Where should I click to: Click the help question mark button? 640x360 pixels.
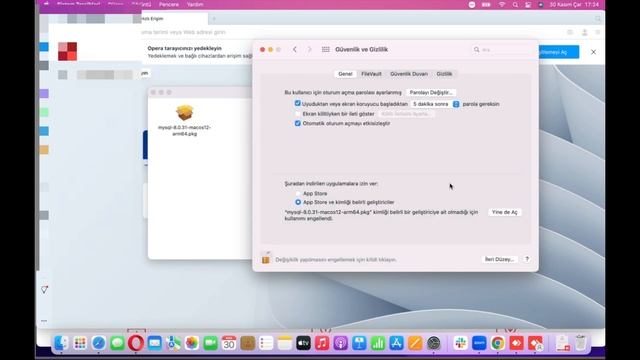point(527,259)
